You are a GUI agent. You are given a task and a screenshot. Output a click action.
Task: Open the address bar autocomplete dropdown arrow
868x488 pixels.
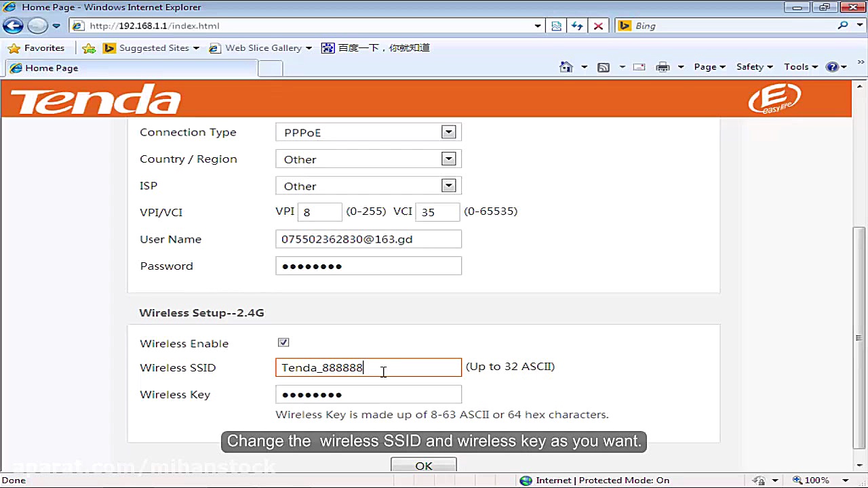(x=538, y=26)
